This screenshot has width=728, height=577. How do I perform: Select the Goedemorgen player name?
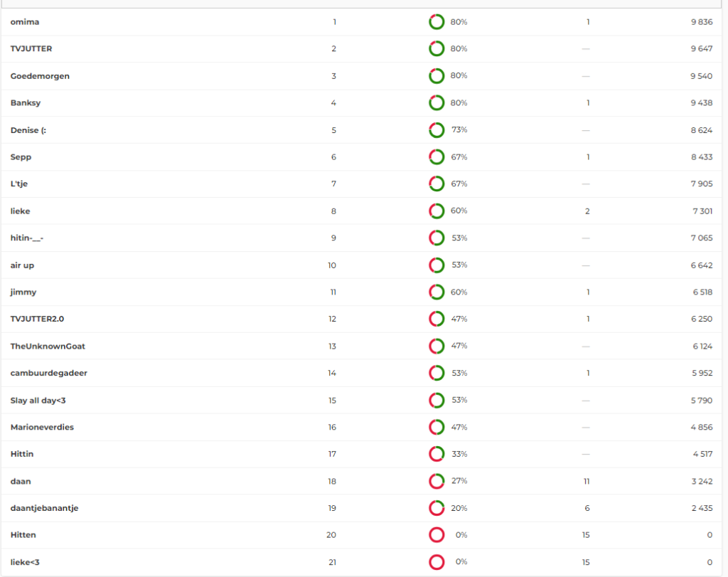coord(40,76)
